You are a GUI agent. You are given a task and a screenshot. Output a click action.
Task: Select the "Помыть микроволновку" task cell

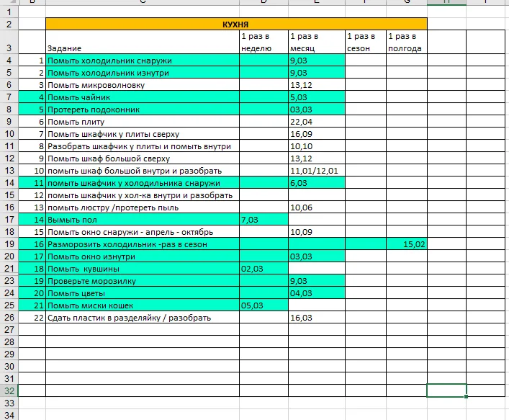point(143,85)
